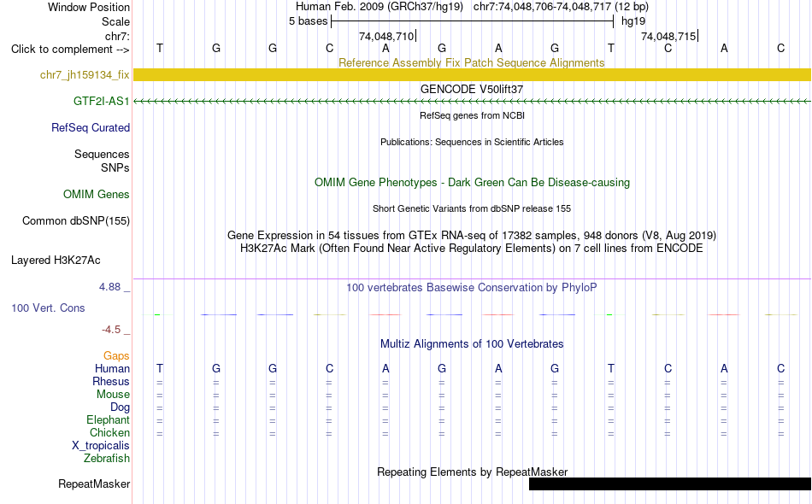The image size is (812, 504).
Task: Click the Human species row label
Action: point(112,369)
